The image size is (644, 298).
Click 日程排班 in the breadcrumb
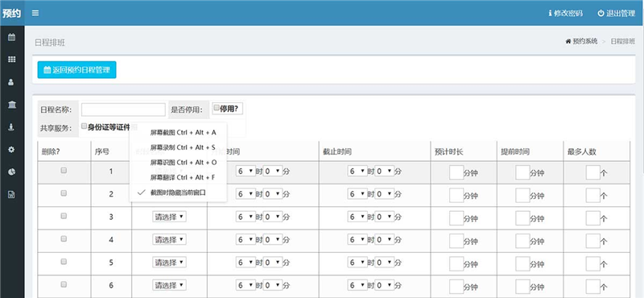(x=622, y=42)
